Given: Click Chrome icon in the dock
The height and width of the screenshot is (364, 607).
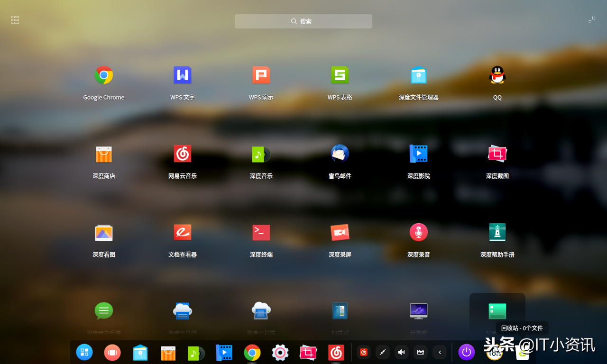Looking at the screenshot, I should click(x=252, y=353).
